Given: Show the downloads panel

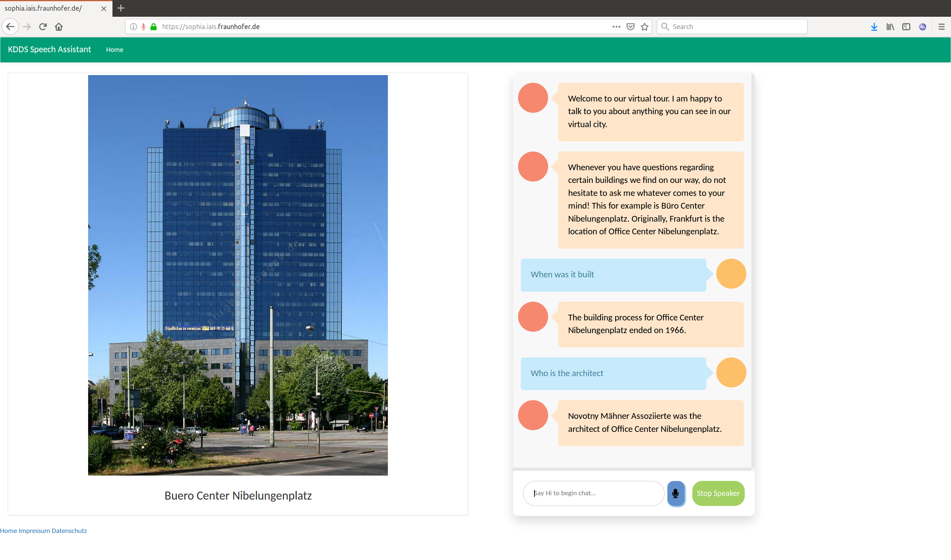Looking at the screenshot, I should click(x=874, y=27).
